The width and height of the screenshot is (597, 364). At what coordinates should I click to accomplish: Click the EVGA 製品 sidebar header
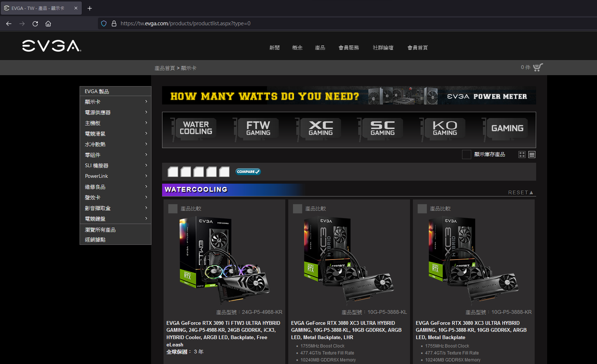click(116, 91)
